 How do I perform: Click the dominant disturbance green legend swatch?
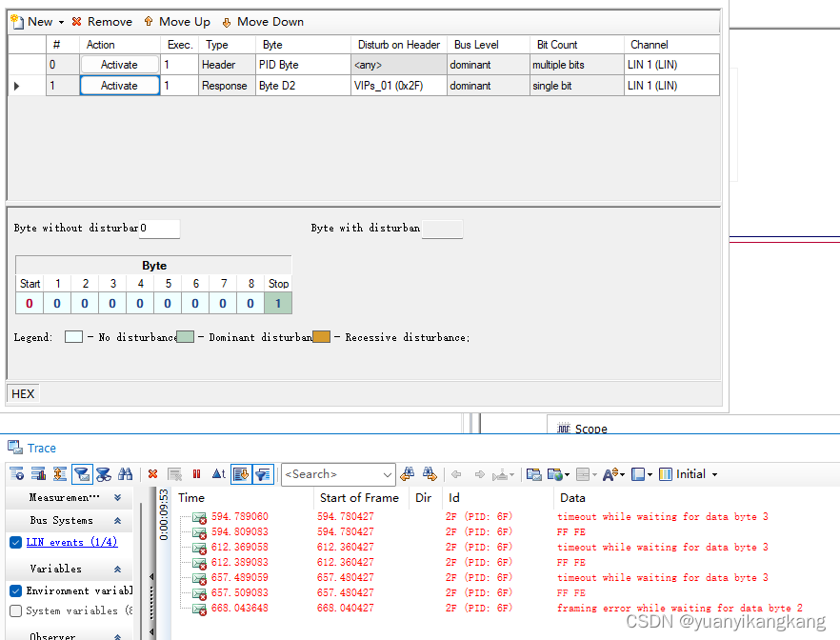point(184,336)
